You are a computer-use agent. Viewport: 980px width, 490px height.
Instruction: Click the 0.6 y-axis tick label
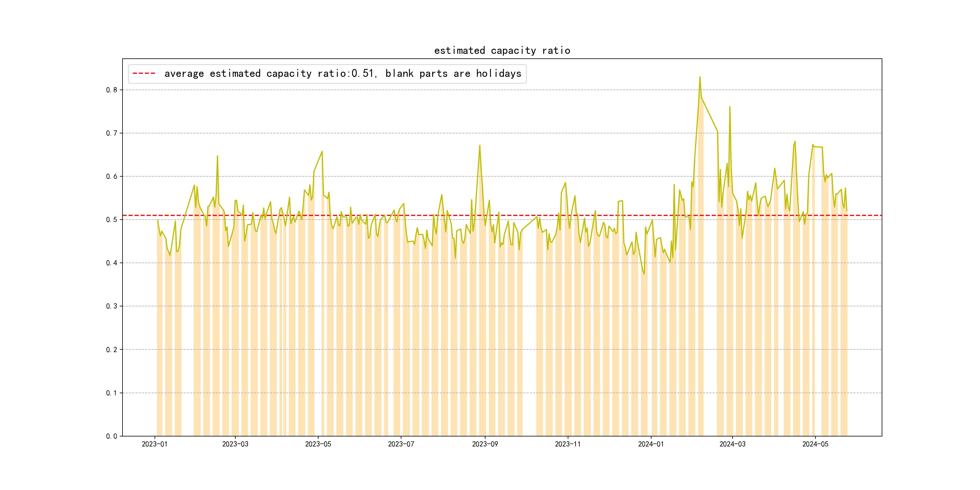(112, 177)
